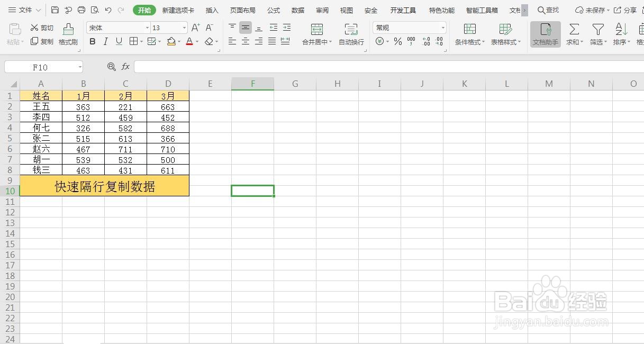Apply thousands separator format
The image size is (644, 344).
[411, 41]
